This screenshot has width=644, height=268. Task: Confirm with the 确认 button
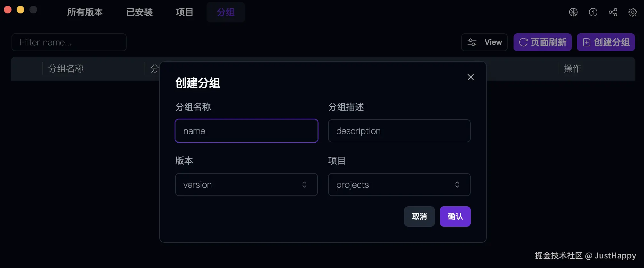coord(455,217)
